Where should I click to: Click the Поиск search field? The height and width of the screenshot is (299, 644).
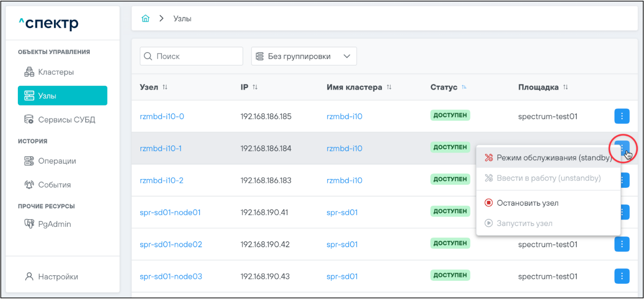coord(191,56)
